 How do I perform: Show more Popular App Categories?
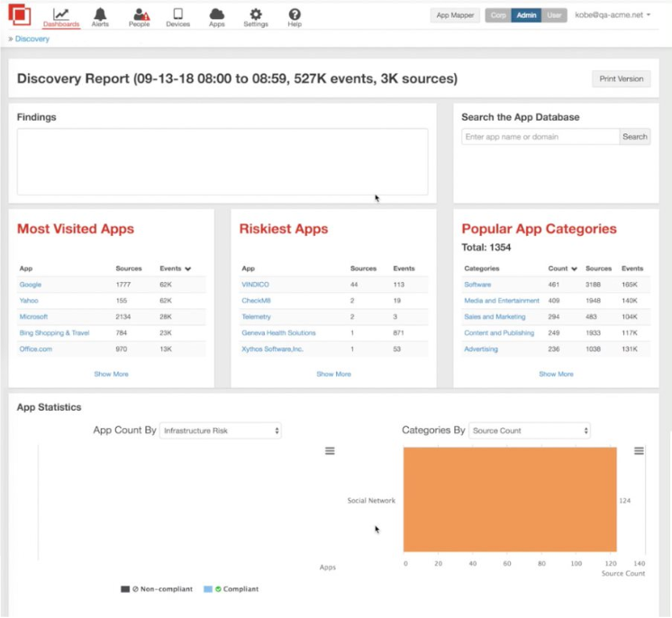coord(556,374)
